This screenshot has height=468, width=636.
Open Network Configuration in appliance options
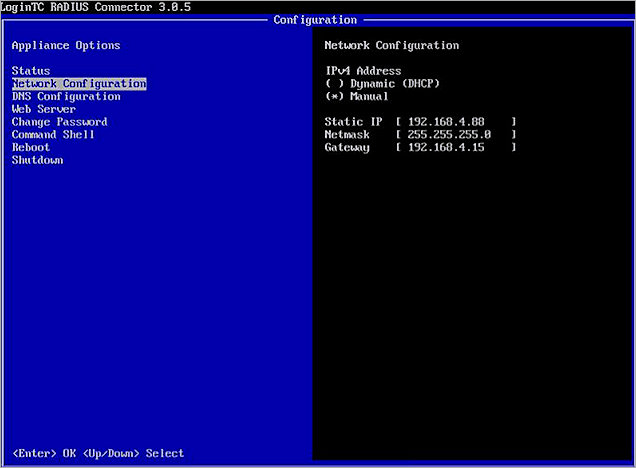pyautogui.click(x=79, y=84)
